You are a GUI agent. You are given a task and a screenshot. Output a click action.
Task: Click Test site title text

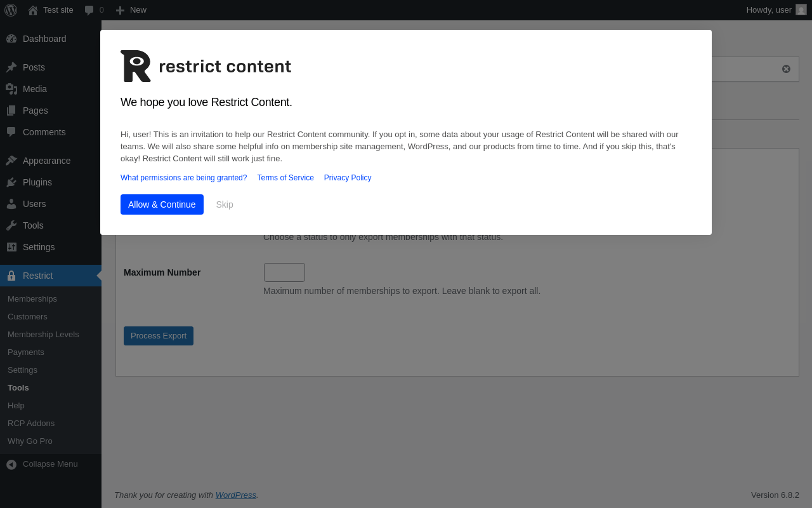(x=58, y=10)
